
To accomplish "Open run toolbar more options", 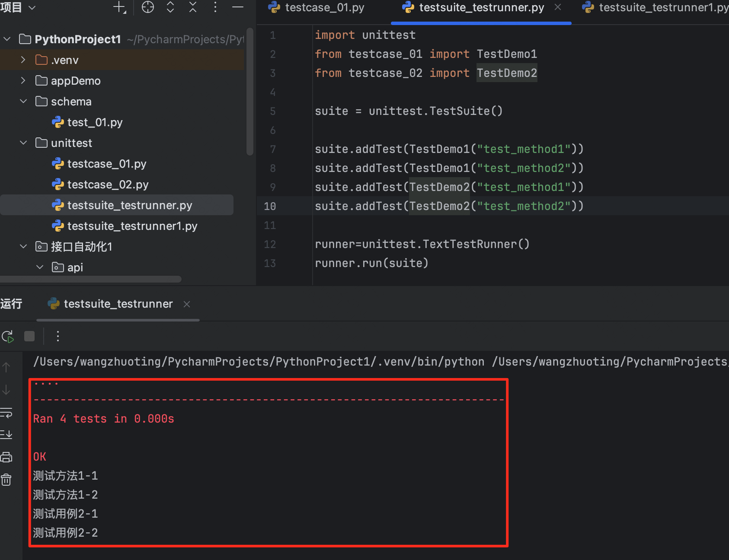I will click(58, 336).
